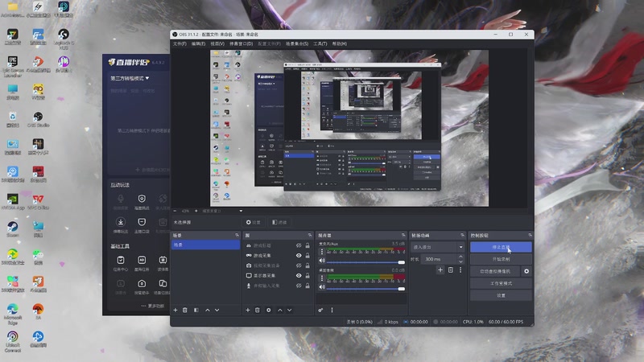Viewport: 644px width, 362px height.
Task: Show the 视频采集设备 source via its eye
Action: (299, 265)
